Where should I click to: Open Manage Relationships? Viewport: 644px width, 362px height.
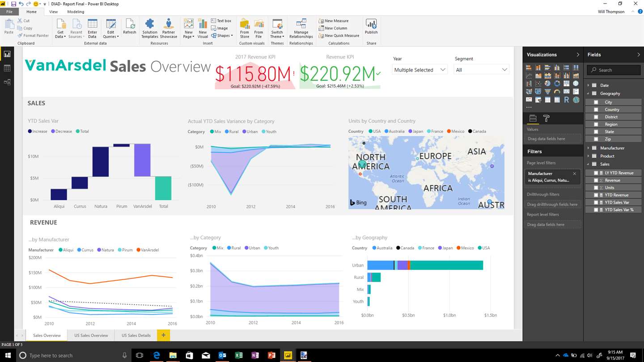pos(301,28)
